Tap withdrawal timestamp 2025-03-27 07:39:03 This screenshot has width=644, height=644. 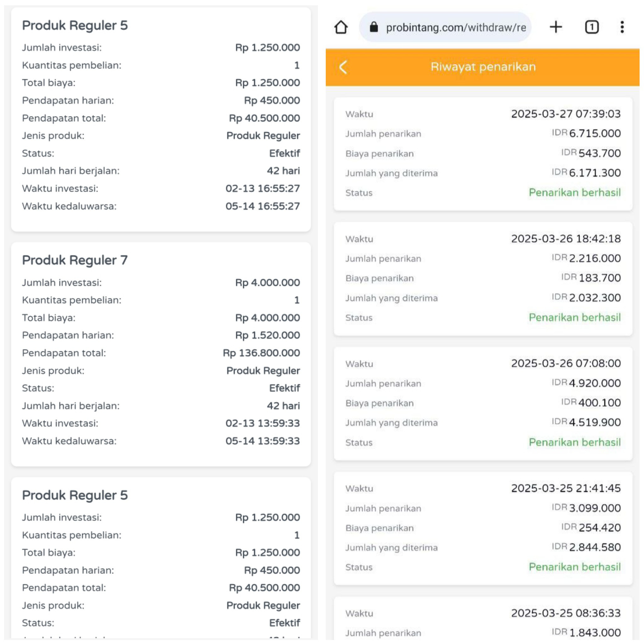[565, 114]
